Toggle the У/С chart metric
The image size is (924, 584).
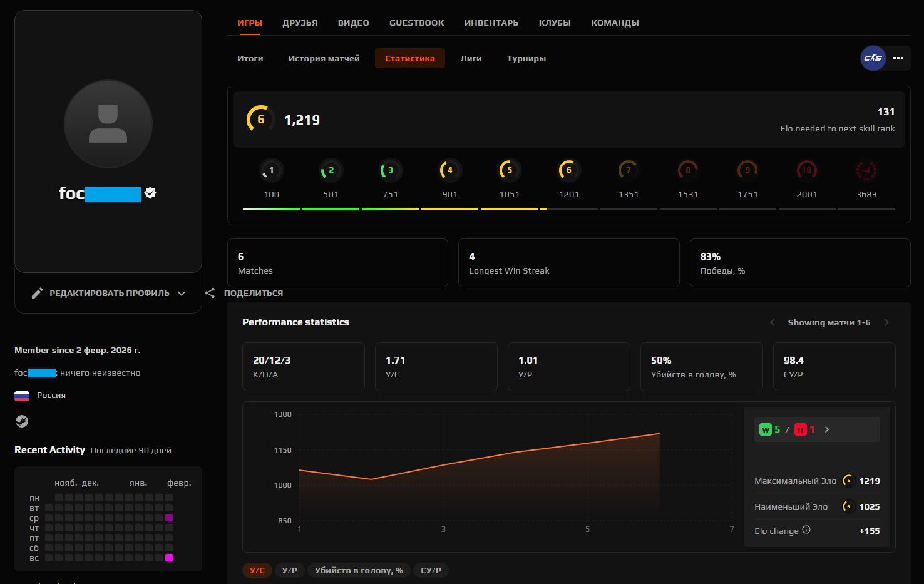coord(257,570)
